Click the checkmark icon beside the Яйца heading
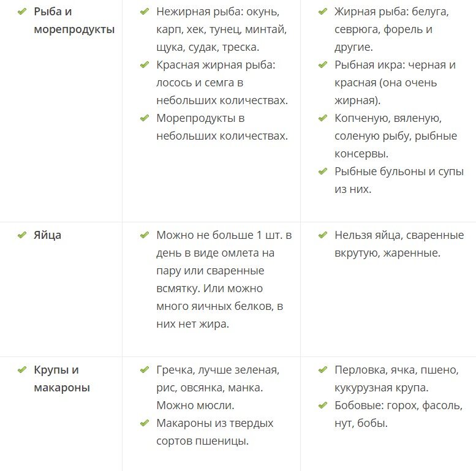 coord(22,235)
